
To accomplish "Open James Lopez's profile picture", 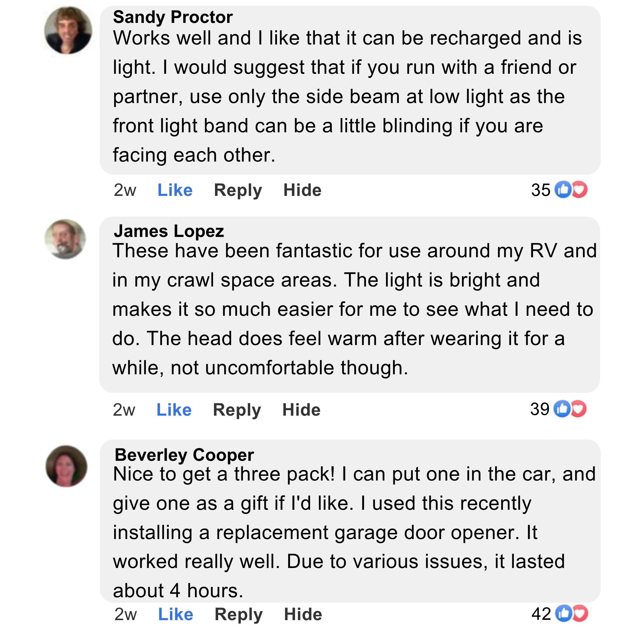I will (65, 239).
